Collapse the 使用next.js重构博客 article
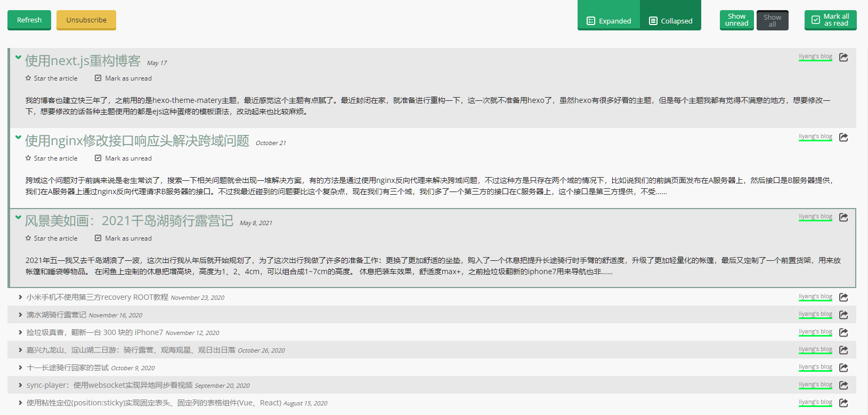 [18, 57]
